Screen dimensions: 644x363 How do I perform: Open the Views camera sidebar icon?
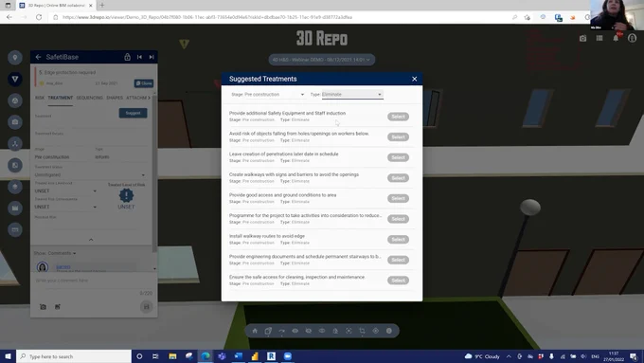[x=15, y=122]
